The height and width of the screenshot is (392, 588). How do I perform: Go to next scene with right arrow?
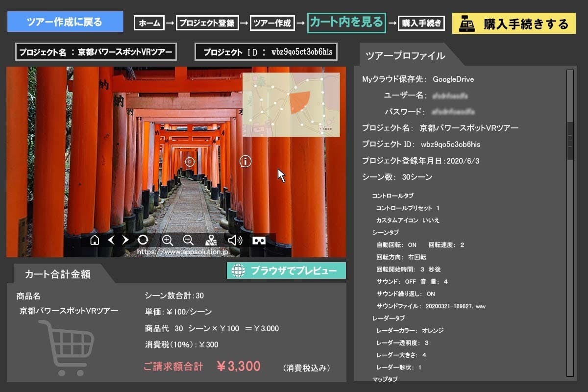pos(125,240)
